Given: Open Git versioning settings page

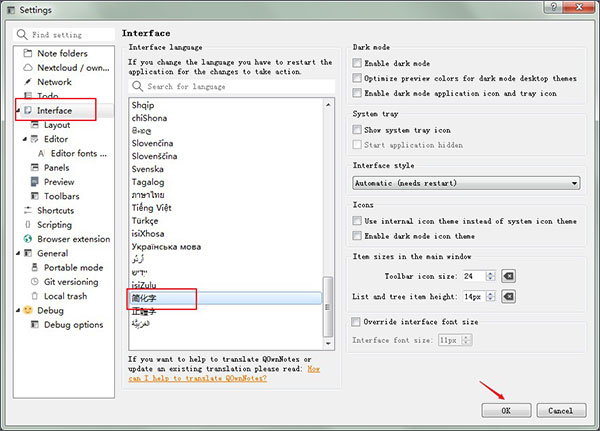Looking at the screenshot, I should point(71,282).
